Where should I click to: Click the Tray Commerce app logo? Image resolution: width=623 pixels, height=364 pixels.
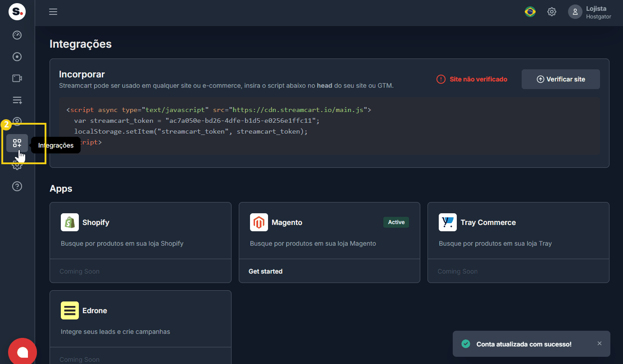448,222
